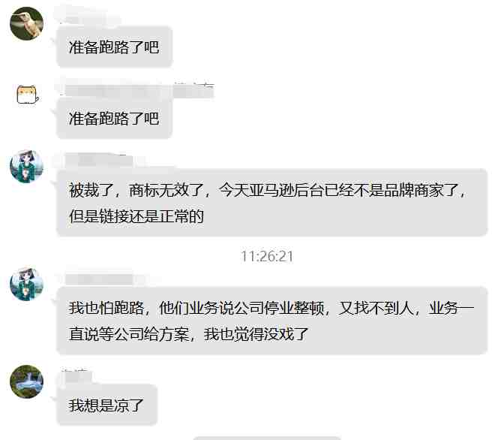Open the blurred sender name above 被裁了 message
The width and height of the screenshot is (504, 440).
tap(100, 160)
